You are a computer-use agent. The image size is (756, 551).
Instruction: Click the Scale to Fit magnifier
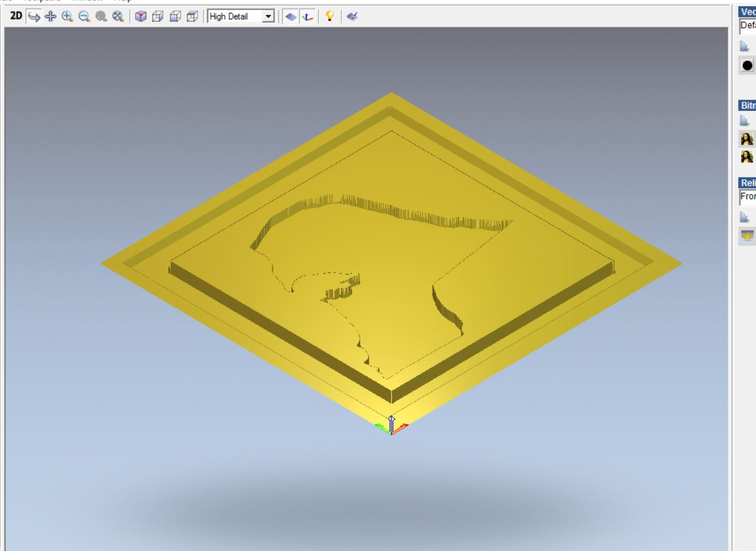point(117,17)
